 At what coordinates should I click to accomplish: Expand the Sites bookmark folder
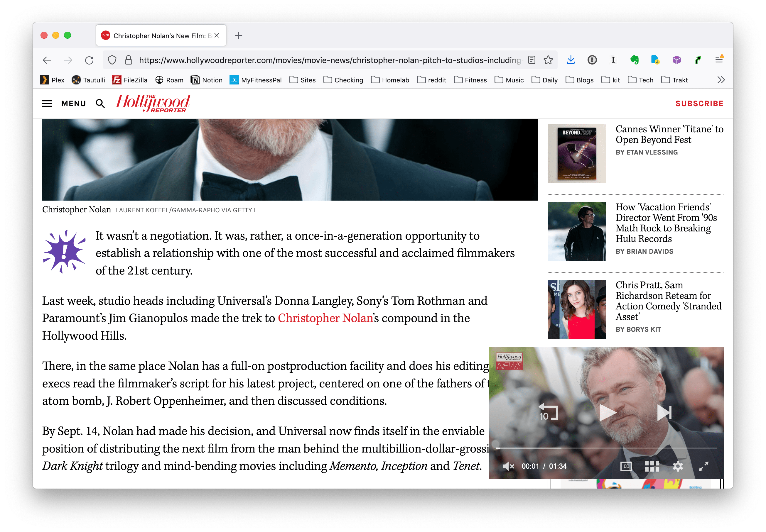click(303, 80)
